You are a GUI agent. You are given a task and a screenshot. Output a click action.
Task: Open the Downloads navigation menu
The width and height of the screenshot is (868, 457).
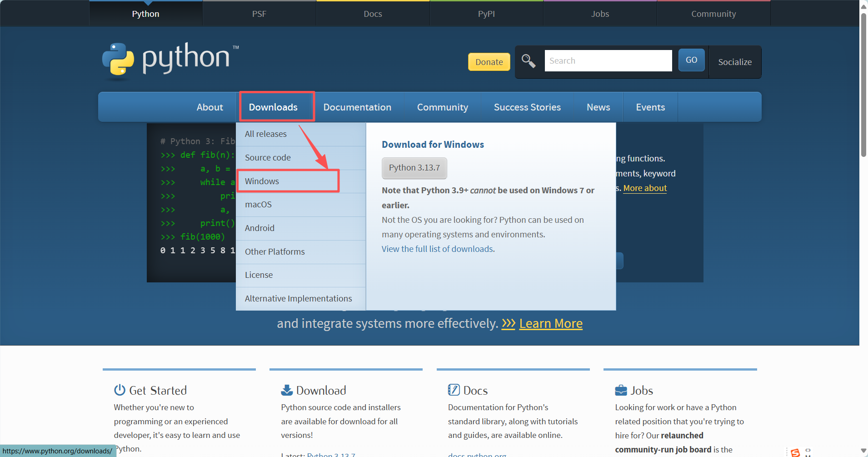click(x=273, y=107)
